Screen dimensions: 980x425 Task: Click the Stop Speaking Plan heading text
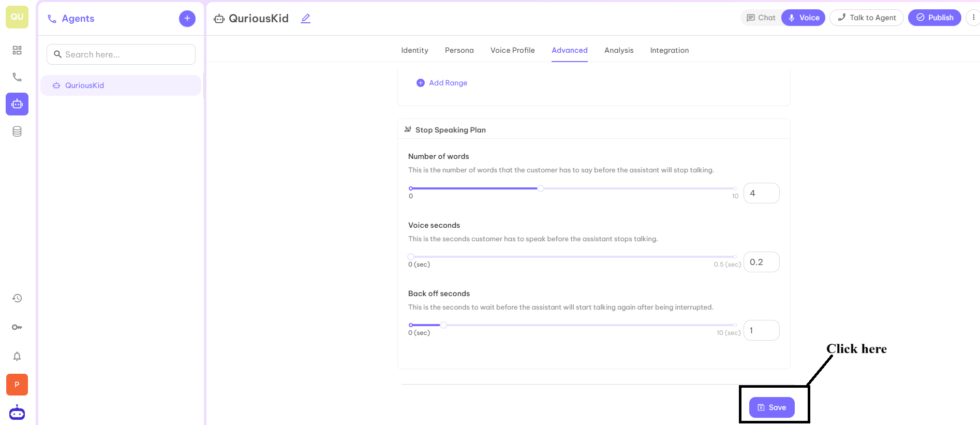coord(451,130)
